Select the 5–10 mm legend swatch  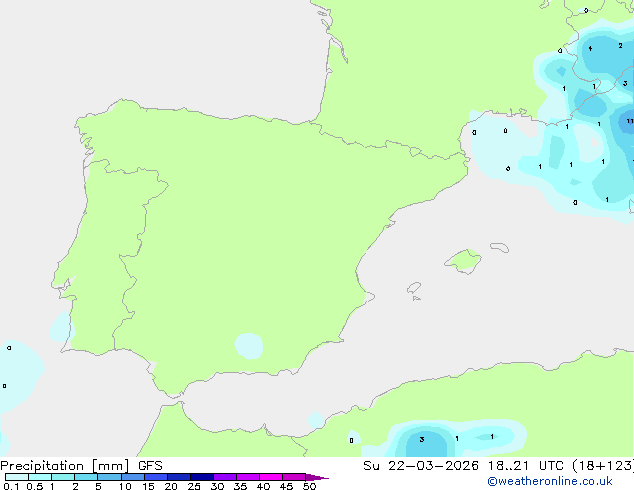(109, 477)
